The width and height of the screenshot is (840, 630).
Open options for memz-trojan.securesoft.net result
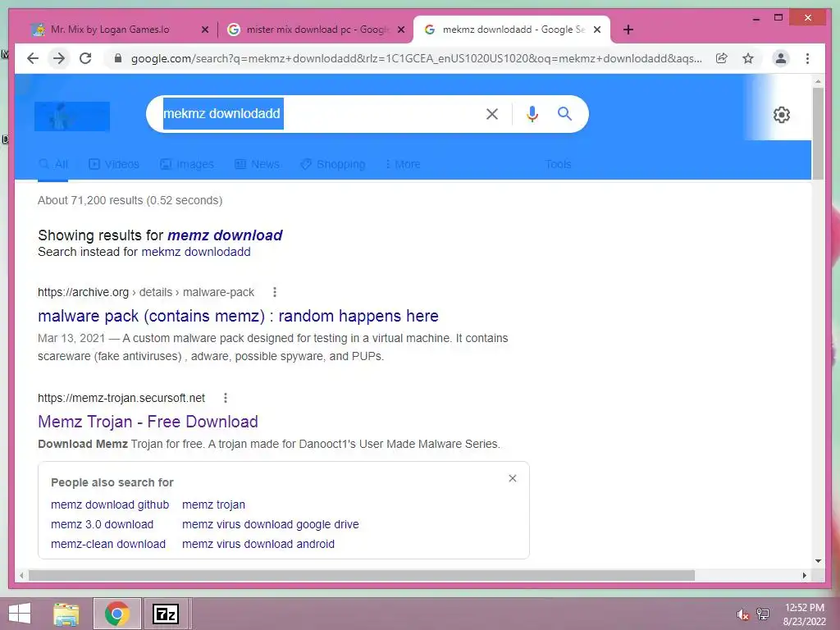point(226,398)
